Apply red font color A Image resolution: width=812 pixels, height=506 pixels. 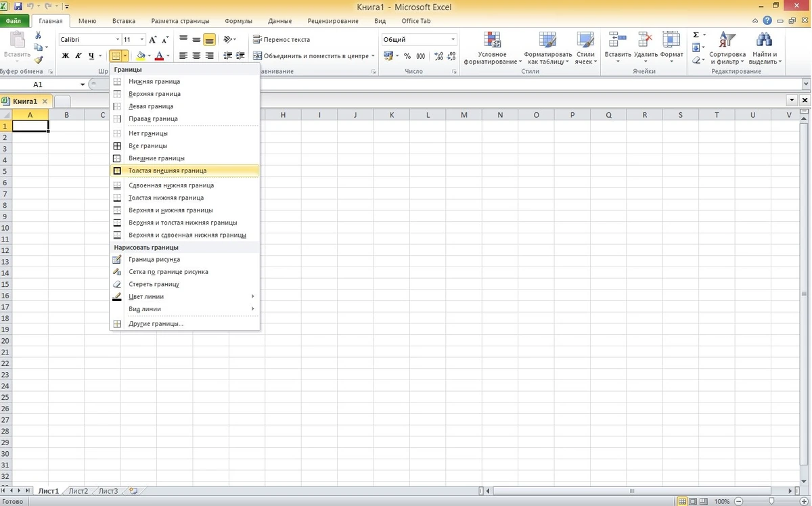pyautogui.click(x=160, y=56)
